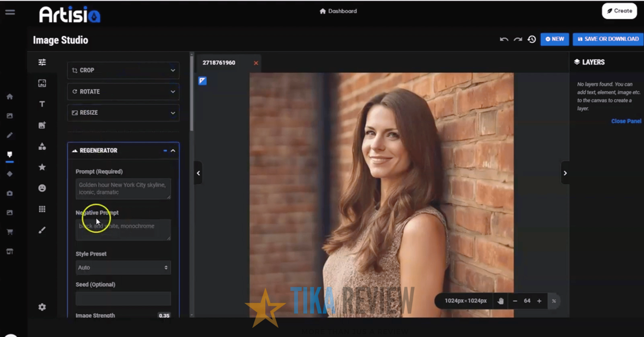Select the Home icon in the sidebar
This screenshot has height=337, width=644.
click(10, 96)
